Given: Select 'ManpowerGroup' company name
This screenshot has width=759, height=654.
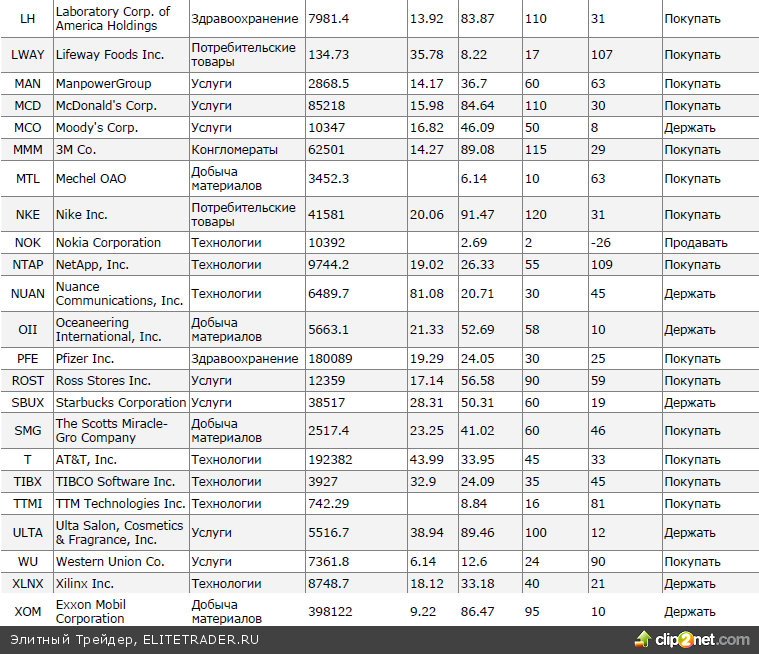Looking at the screenshot, I should [104, 84].
